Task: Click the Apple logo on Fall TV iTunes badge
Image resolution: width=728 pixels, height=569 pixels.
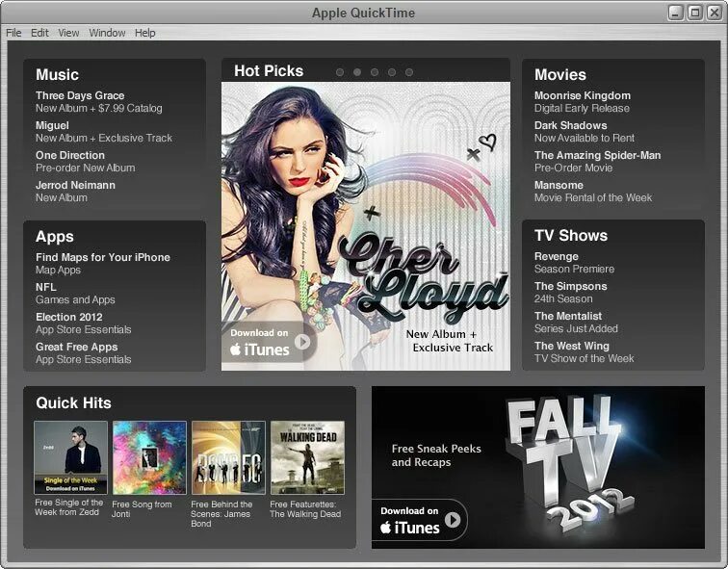Action: click(x=385, y=527)
